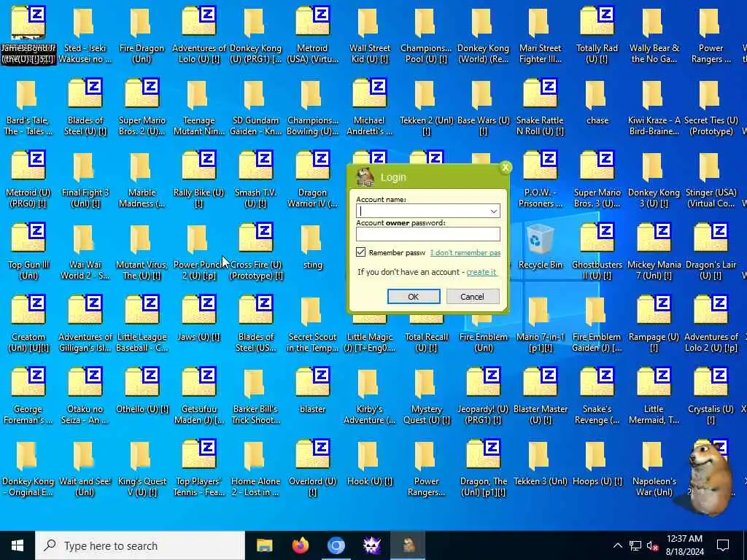Image resolution: width=747 pixels, height=560 pixels.
Task: Select Napoleon's War (Unl) folder
Action: [654, 470]
